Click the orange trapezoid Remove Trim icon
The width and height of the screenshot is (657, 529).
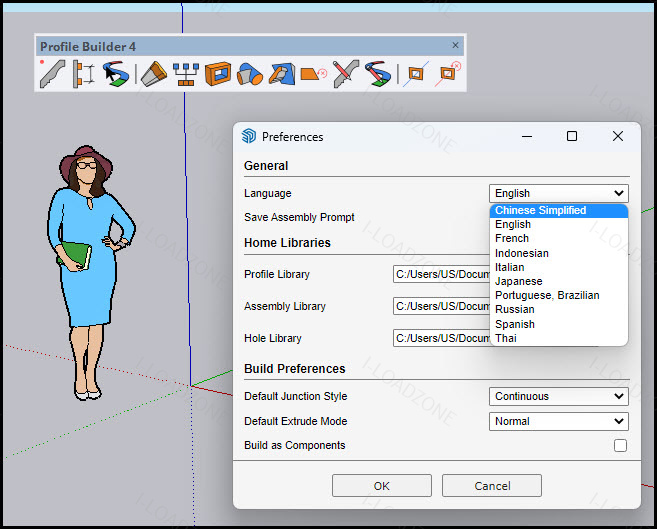click(x=313, y=74)
